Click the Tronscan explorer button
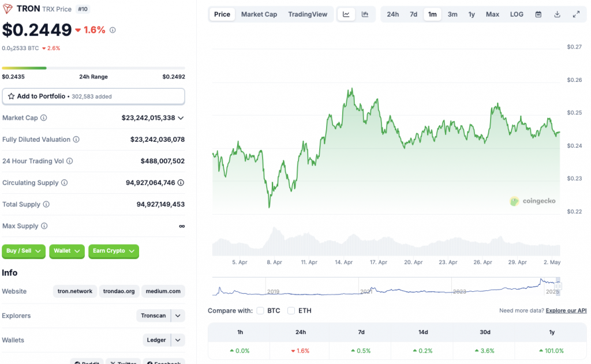 click(x=154, y=316)
